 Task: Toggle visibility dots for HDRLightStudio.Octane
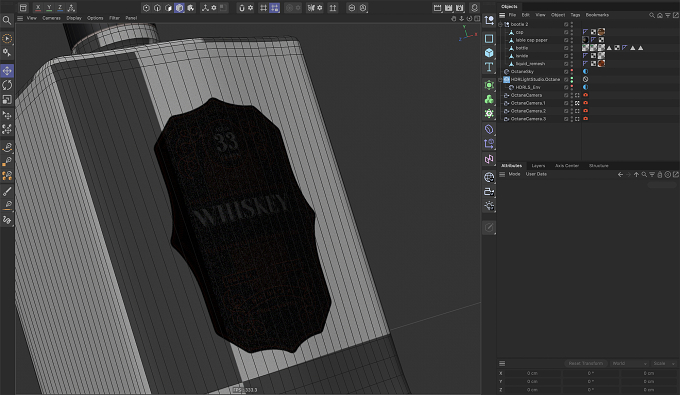[572, 79]
